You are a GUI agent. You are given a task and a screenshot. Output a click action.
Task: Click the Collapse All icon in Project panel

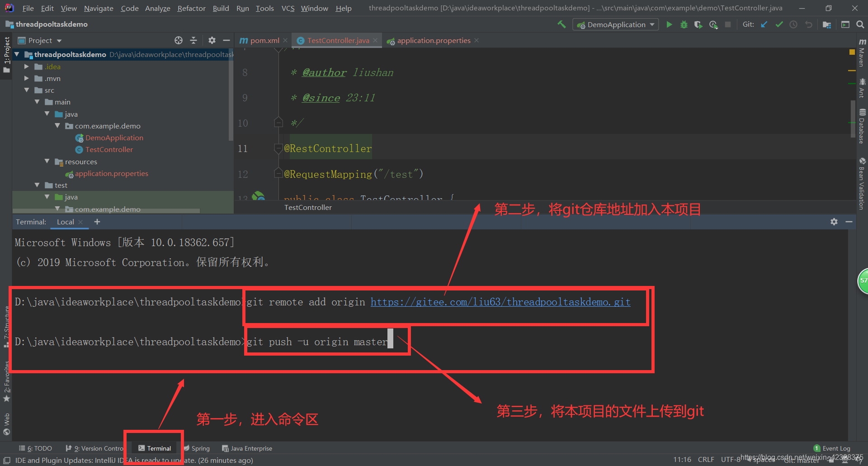[193, 40]
